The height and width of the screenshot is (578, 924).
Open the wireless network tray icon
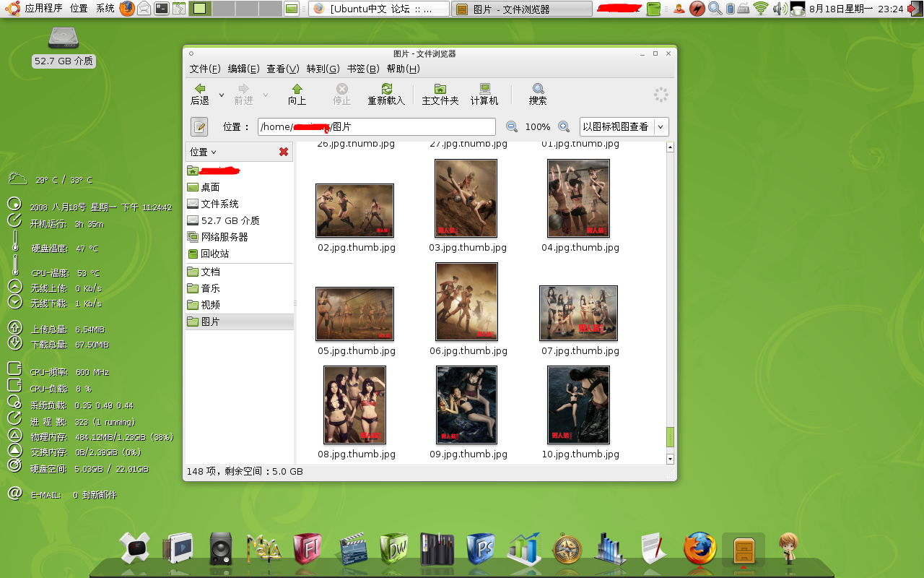click(761, 9)
